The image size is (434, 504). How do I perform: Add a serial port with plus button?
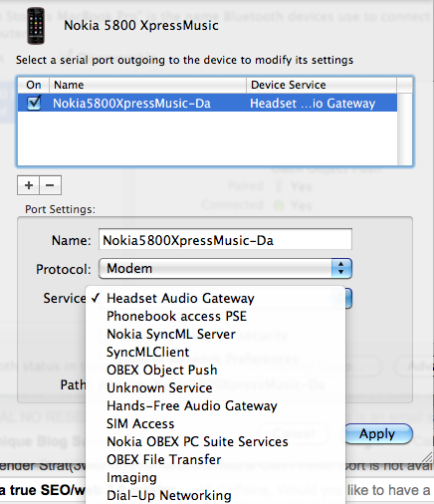click(x=29, y=185)
